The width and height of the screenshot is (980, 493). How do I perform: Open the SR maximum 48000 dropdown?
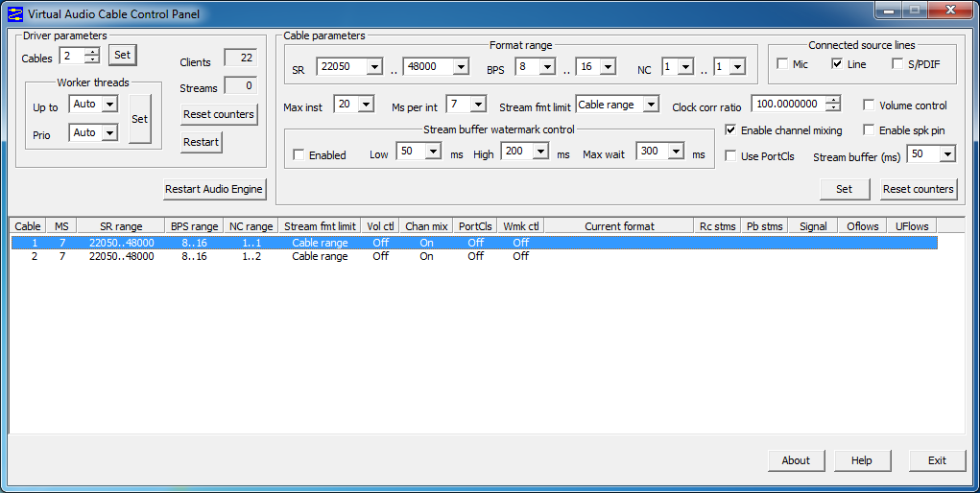tap(461, 66)
